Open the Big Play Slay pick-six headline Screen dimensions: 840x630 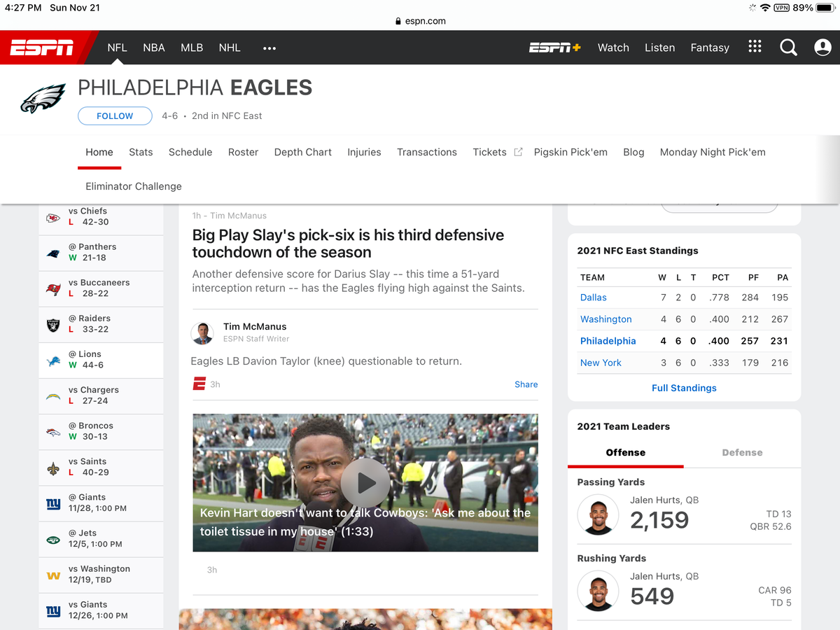coord(348,244)
